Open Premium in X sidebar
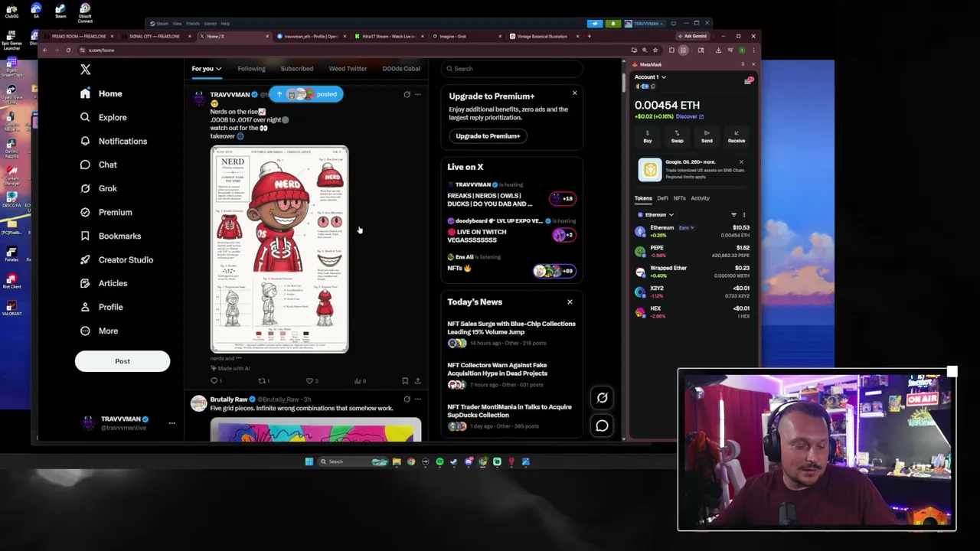Viewport: 980px width, 551px height. tap(106, 212)
